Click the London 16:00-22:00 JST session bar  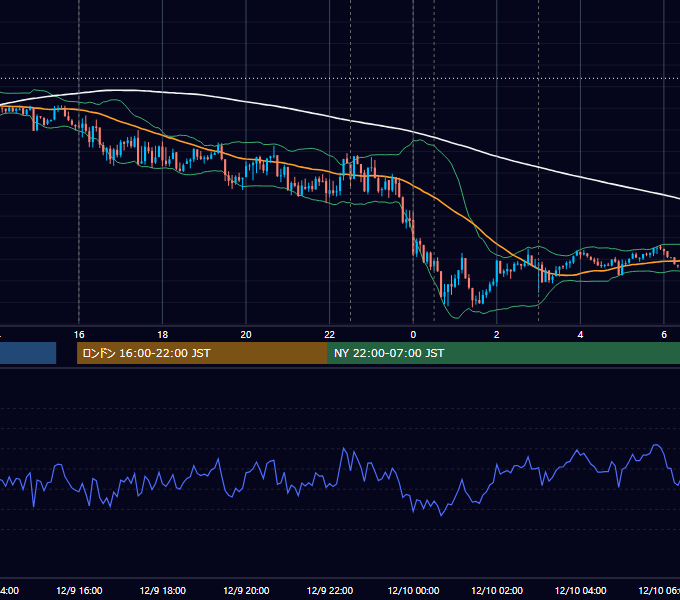tap(202, 353)
